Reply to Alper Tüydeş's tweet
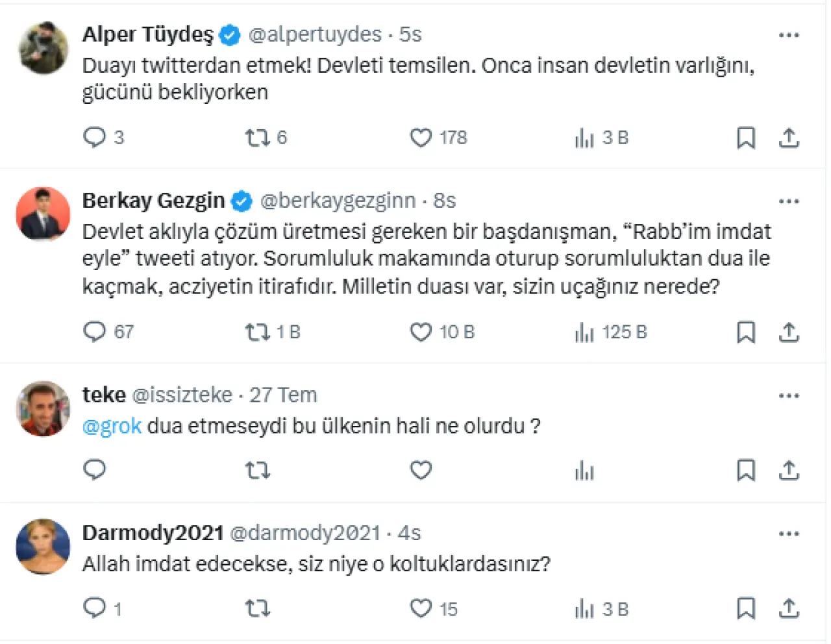Screen dimensions: 831x644 click(95, 138)
